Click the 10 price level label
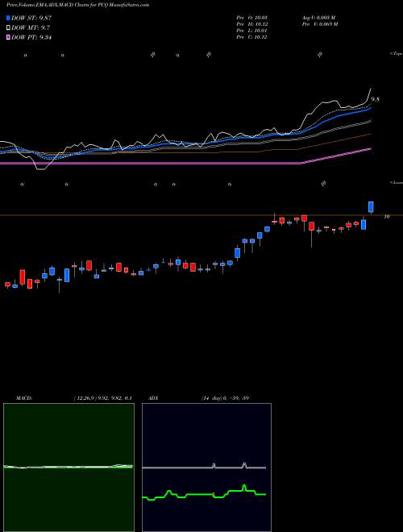Viewport: 403px width, 532px height. click(x=386, y=217)
